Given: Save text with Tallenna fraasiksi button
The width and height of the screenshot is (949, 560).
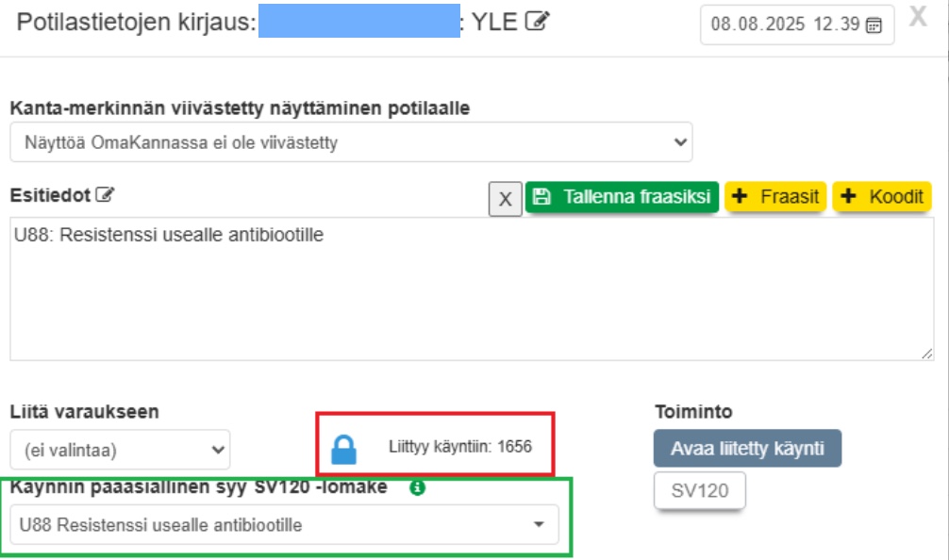Looking at the screenshot, I should click(x=623, y=197).
